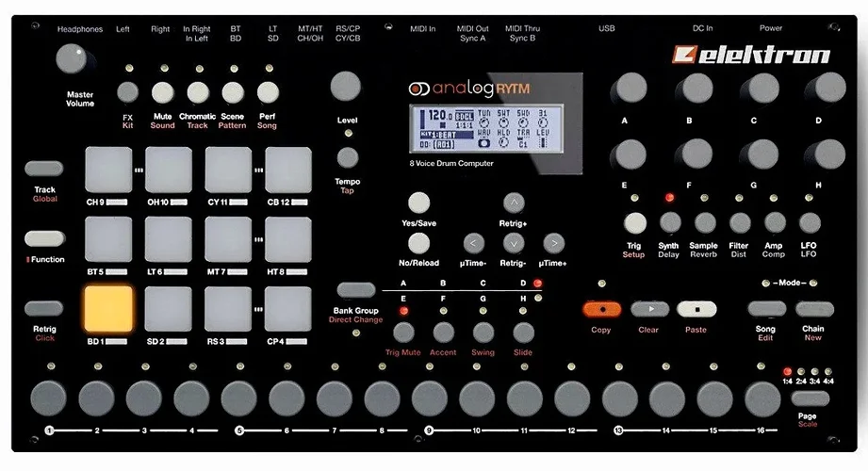Click the right arrow µTime+ key
This screenshot has width=868, height=471.
point(553,243)
